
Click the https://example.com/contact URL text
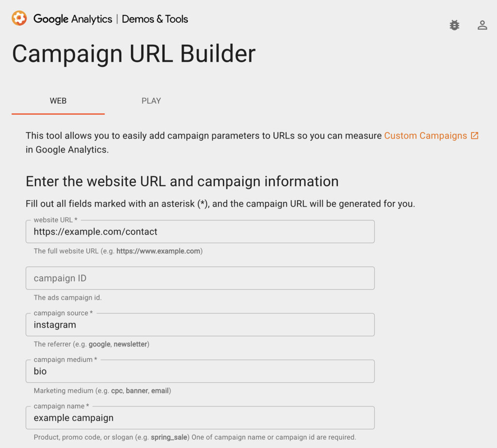pos(95,232)
